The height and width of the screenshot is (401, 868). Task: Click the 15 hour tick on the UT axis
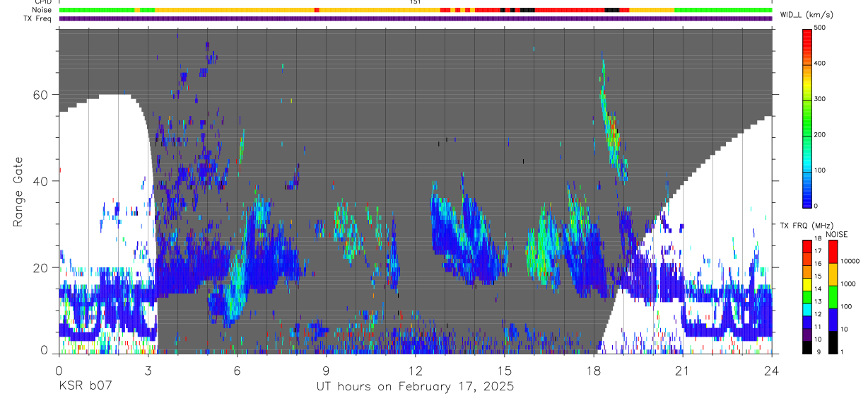coord(505,370)
